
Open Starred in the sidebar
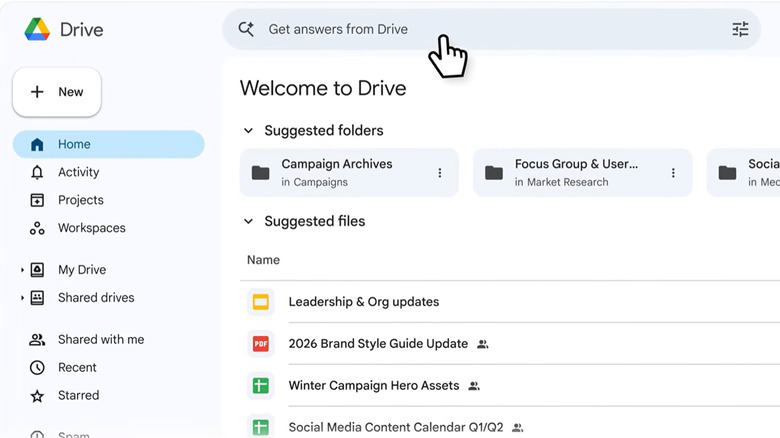[79, 395]
